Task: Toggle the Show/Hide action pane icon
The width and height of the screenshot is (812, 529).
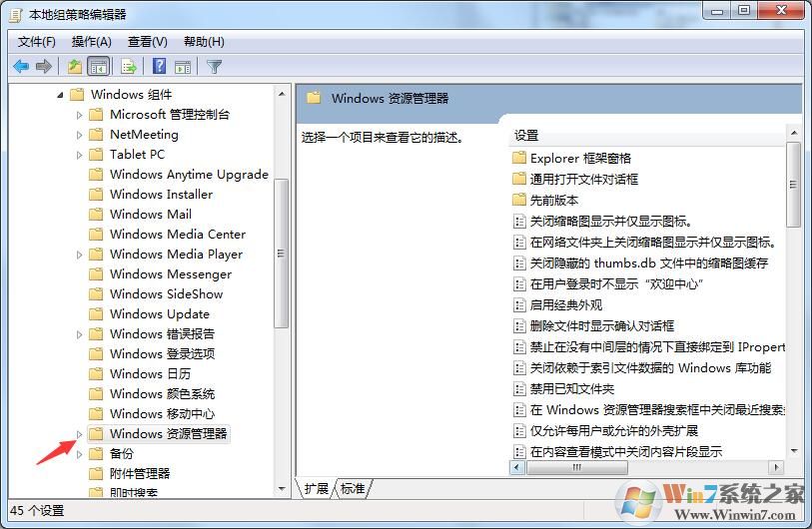Action: (183, 67)
